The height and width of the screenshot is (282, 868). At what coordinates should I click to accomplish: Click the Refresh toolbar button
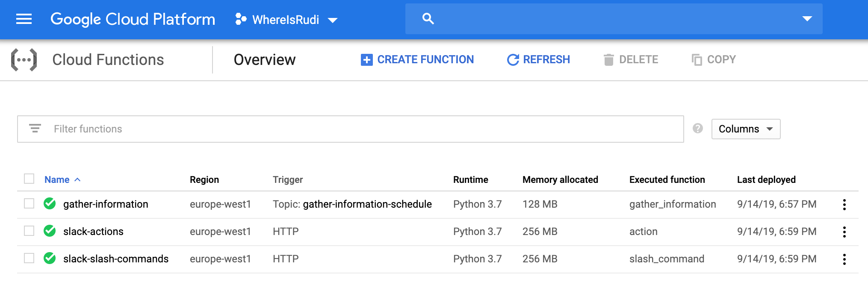pos(538,60)
